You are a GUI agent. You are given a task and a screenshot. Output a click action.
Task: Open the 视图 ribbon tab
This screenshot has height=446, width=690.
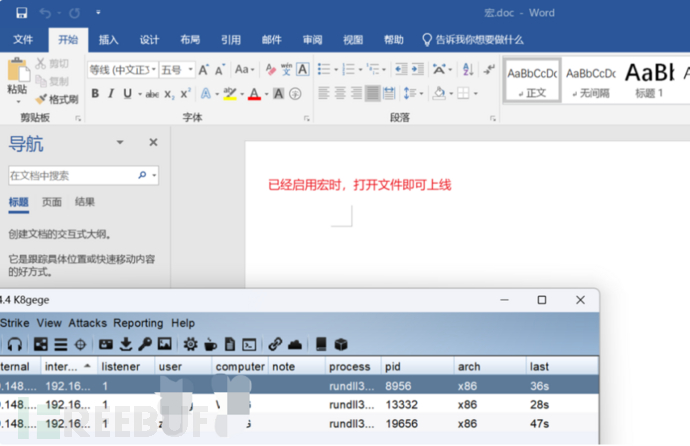pos(353,40)
